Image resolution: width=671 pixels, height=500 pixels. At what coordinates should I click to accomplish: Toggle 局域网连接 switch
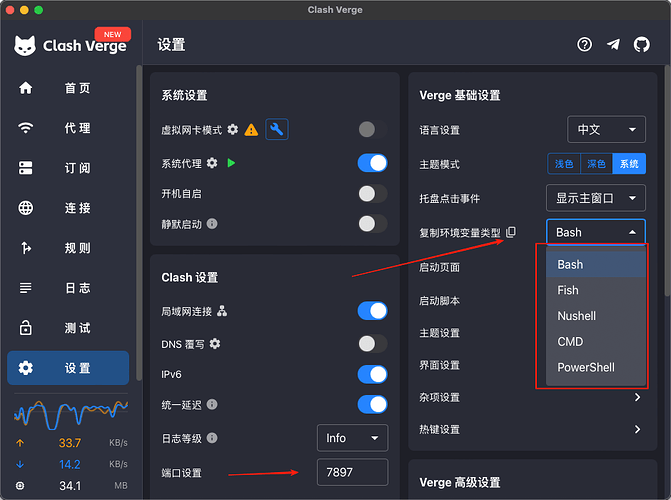[x=373, y=311]
